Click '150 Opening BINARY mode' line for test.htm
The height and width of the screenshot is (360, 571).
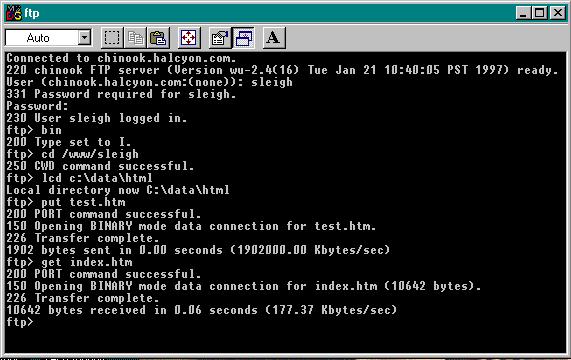pyautogui.click(x=191, y=226)
